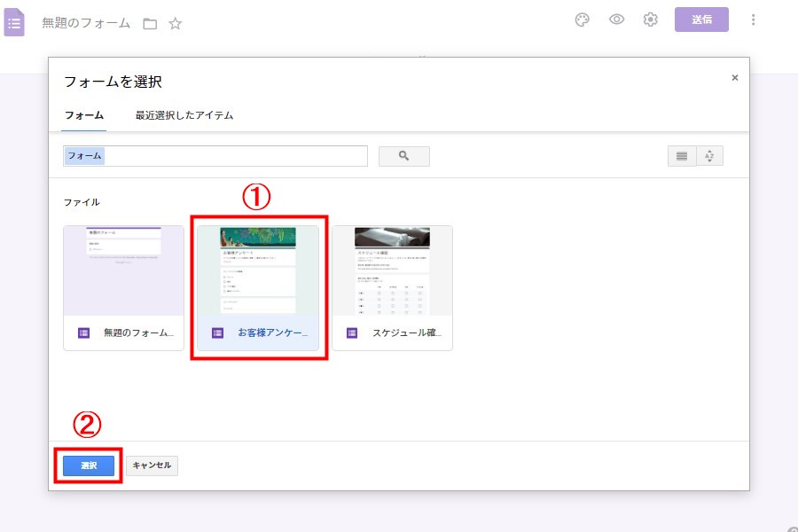
Task: Click the move to folder icon
Action: (x=150, y=24)
